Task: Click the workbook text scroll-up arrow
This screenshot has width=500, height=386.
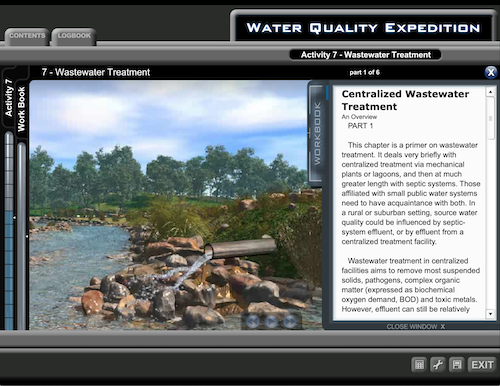Action: click(490, 92)
